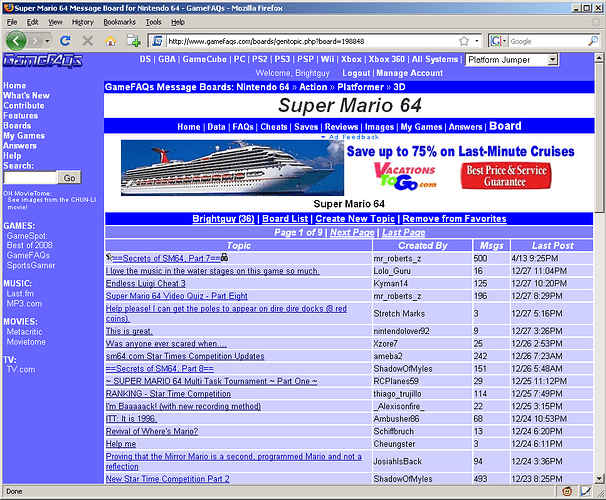Click the sidebar Search text field
The height and width of the screenshot is (500, 606).
click(x=30, y=178)
